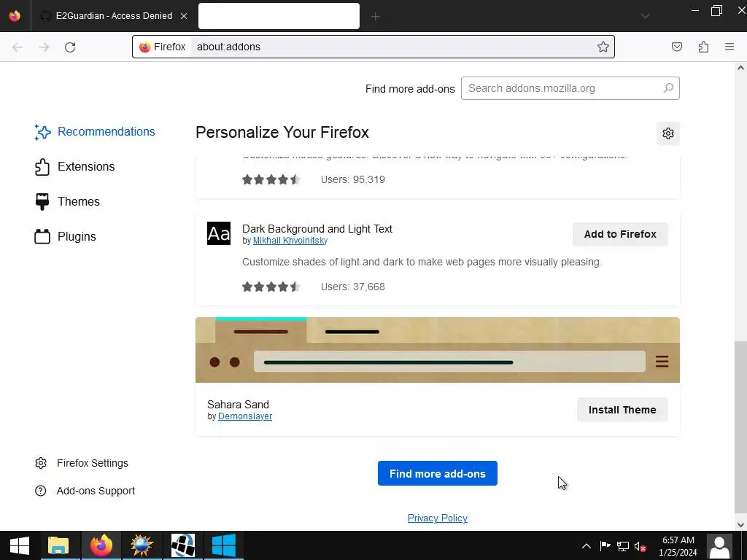Open Demonslayer author link

[245, 416]
